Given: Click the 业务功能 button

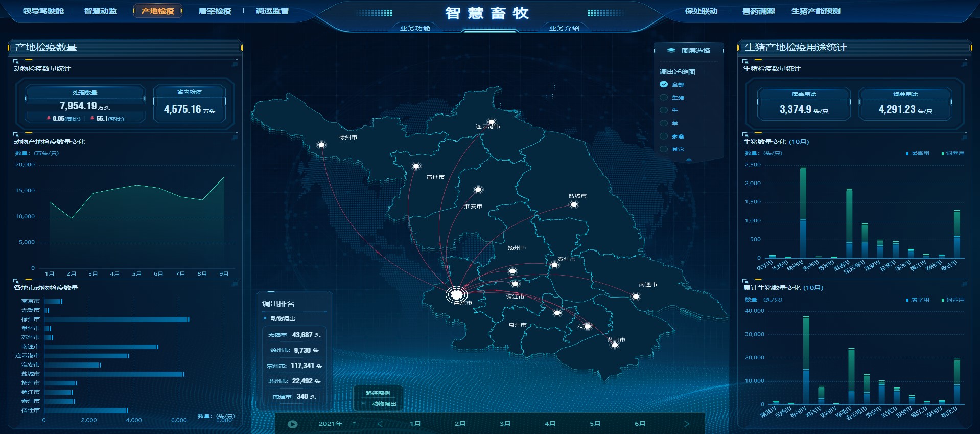Looking at the screenshot, I should pyautogui.click(x=415, y=28).
